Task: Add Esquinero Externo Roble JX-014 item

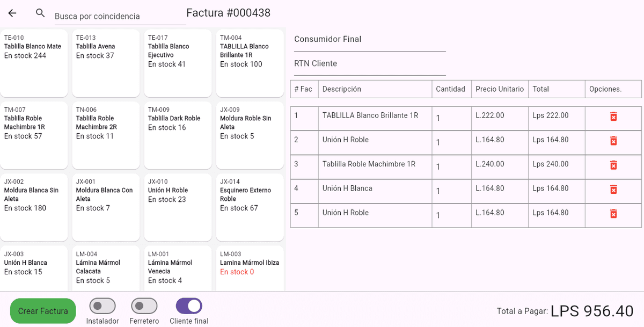Action: coord(250,207)
